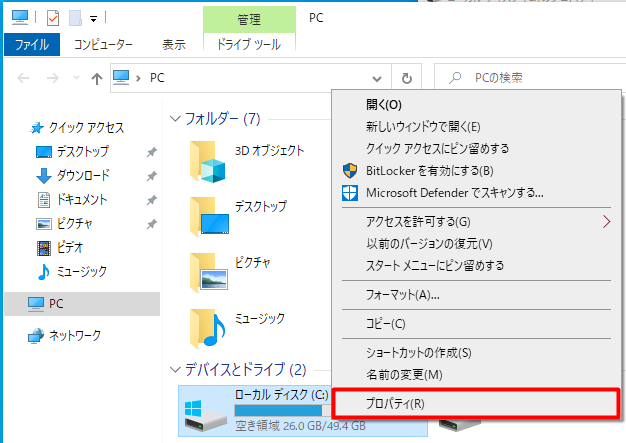Open ネットワーク in the navigation pane

pyautogui.click(x=74, y=335)
